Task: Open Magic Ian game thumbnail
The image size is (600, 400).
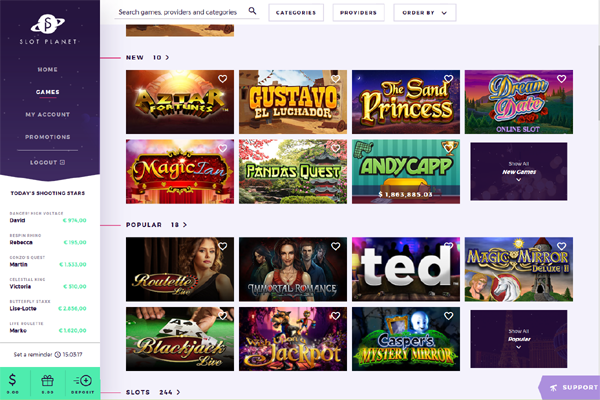Action: point(180,171)
